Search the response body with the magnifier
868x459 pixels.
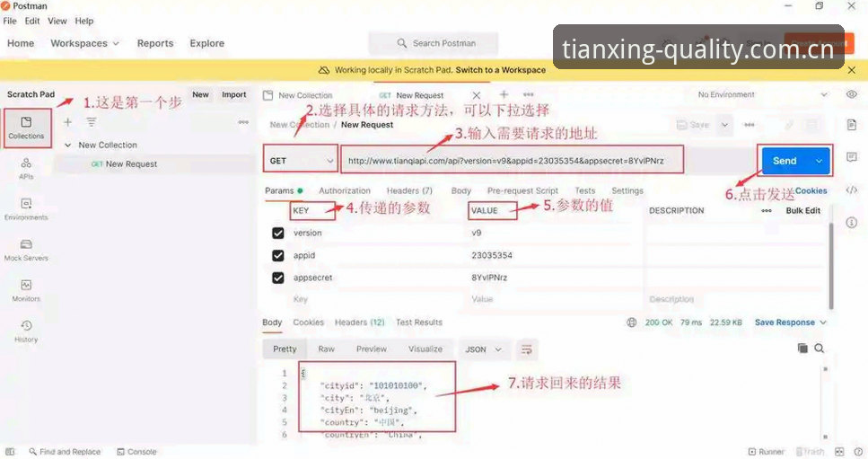(820, 349)
